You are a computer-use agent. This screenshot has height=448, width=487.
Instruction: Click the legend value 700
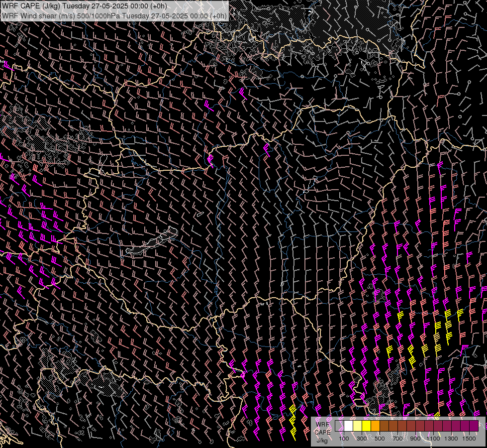pyautogui.click(x=397, y=439)
